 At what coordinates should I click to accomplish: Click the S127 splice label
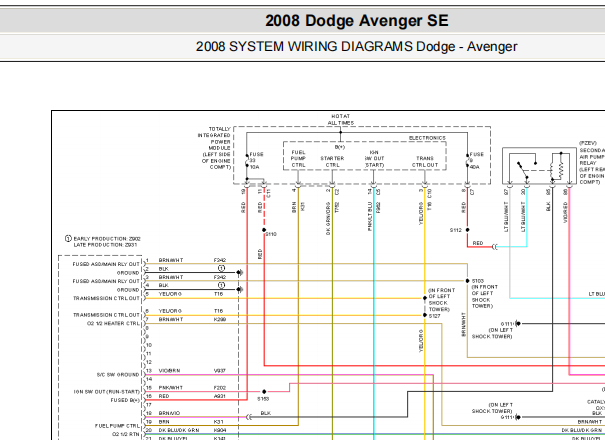coord(434,316)
